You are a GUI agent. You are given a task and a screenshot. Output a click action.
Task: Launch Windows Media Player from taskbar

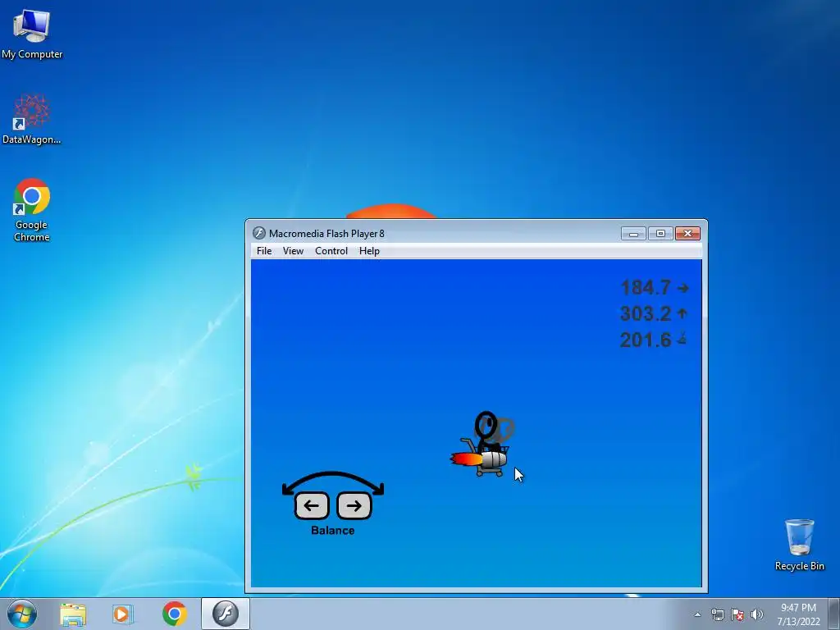pyautogui.click(x=123, y=614)
